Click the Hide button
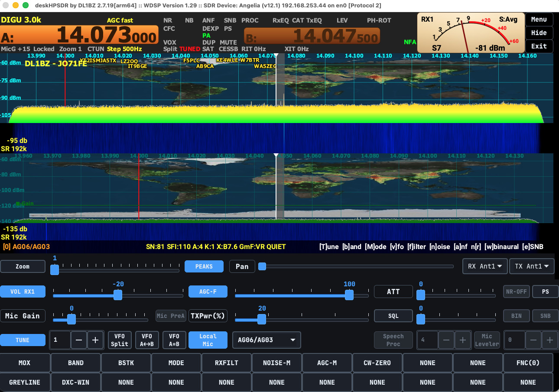Viewport: 559px width, 392px height. [539, 33]
